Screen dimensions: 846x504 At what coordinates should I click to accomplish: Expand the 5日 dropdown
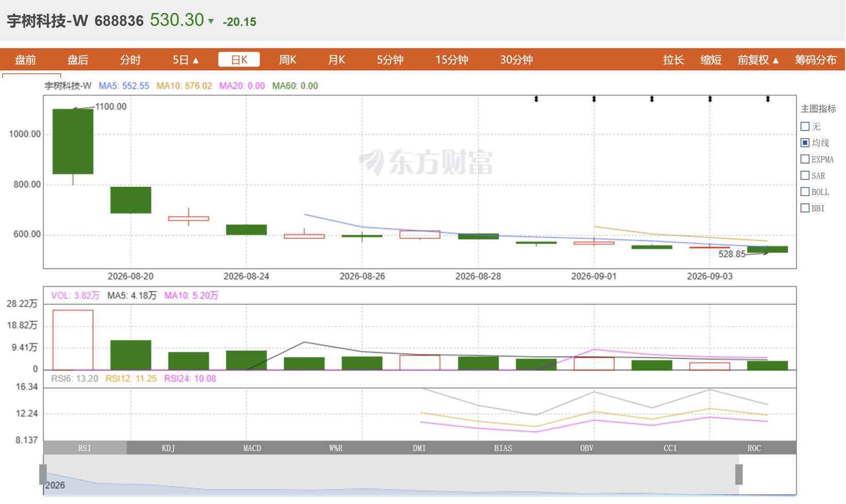(186, 60)
